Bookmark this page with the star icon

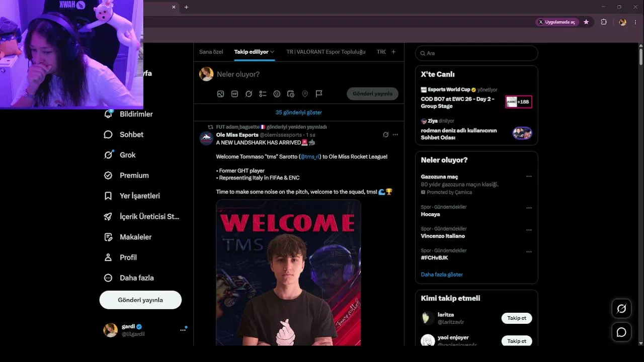coord(586,22)
